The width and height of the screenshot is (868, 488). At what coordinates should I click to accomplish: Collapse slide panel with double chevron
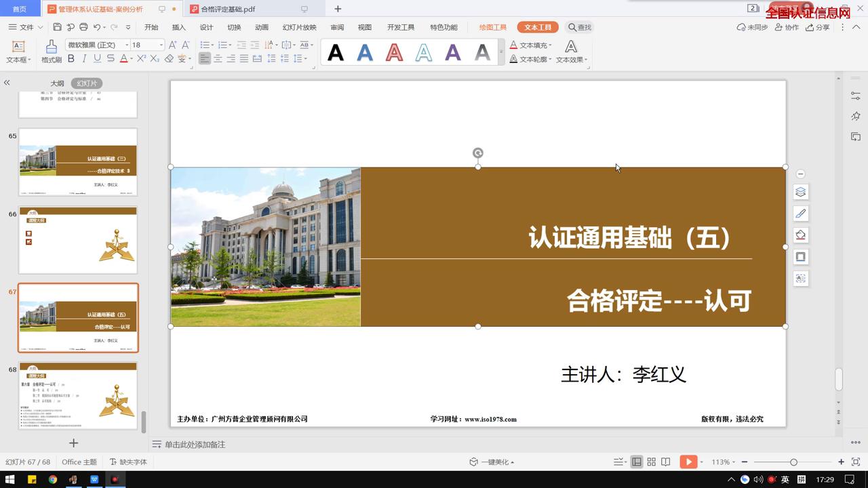click(7, 83)
